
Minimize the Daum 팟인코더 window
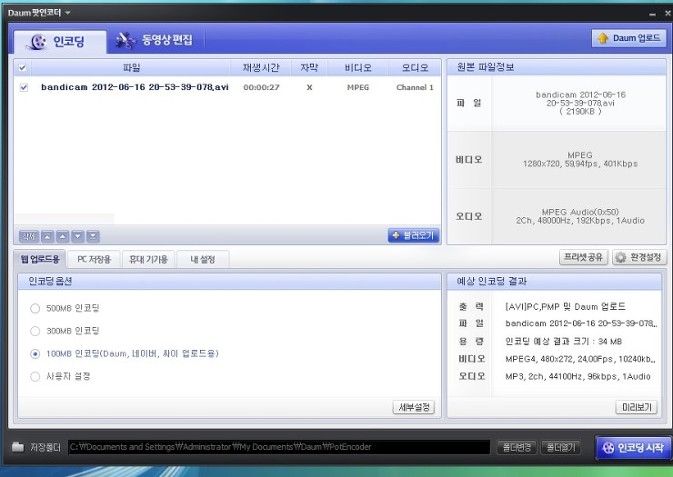(652, 14)
